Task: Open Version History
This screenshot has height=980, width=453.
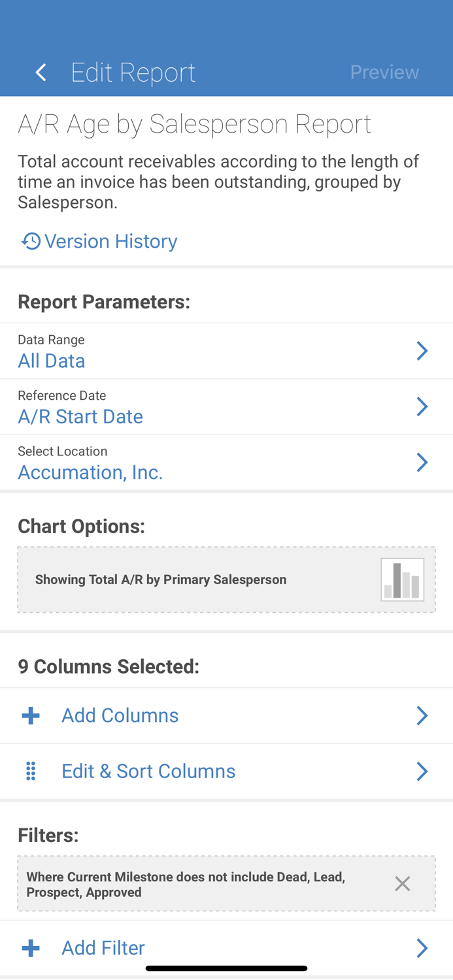Action: (x=110, y=241)
